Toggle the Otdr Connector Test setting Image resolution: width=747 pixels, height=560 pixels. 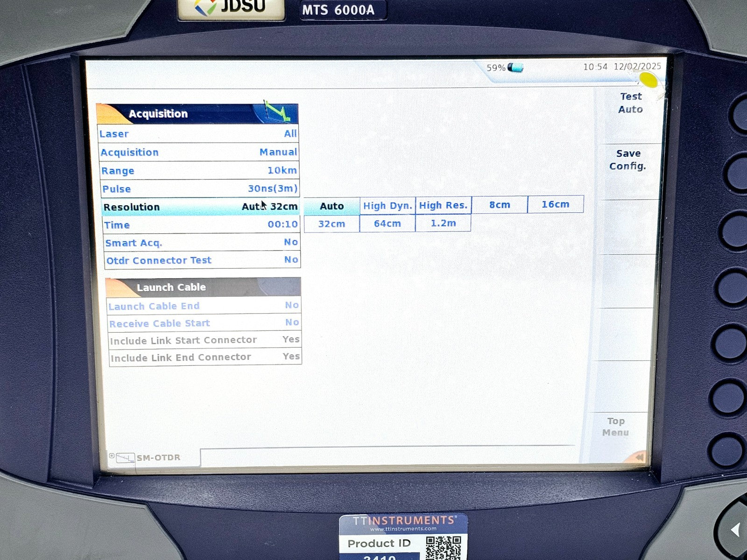[202, 260]
